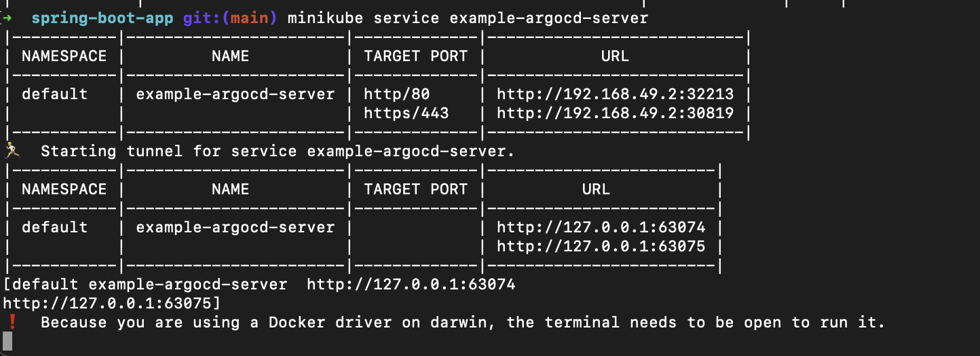Click the gray terminal cursor block
The image size is (980, 356).
[x=7, y=341]
